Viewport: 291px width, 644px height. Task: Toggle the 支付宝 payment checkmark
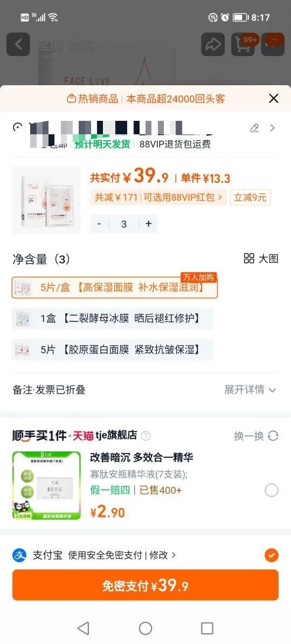point(271,556)
